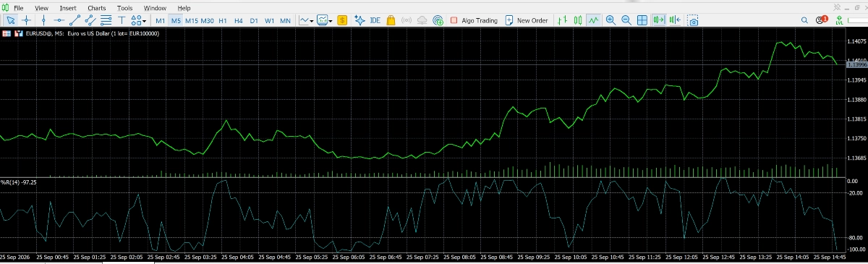Toggle the chart grid display

642,20
